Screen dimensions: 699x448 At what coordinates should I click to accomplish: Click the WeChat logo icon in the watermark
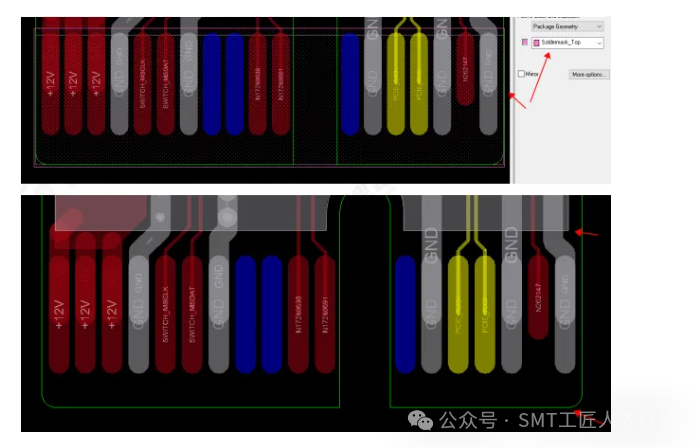[x=421, y=422]
